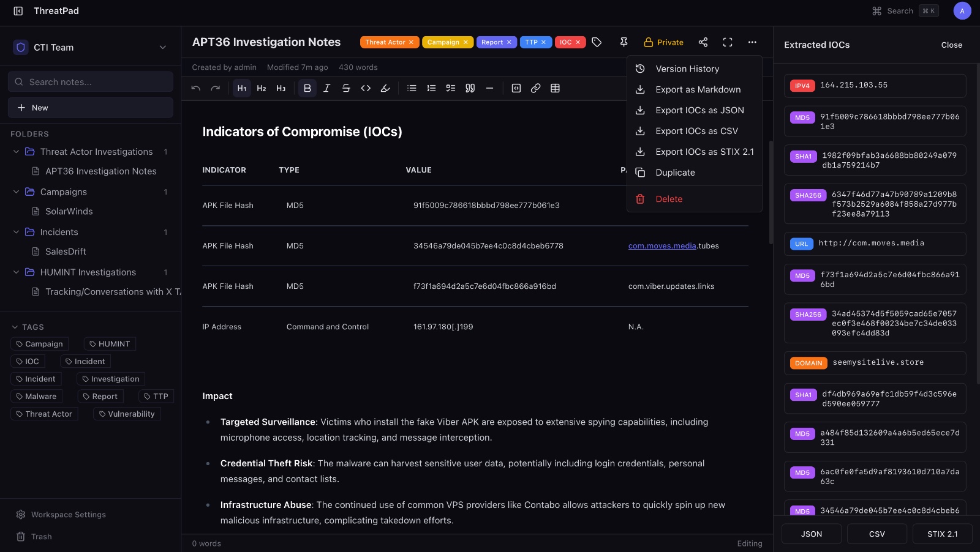
Task: Pin the note with the pin icon
Action: [x=624, y=42]
